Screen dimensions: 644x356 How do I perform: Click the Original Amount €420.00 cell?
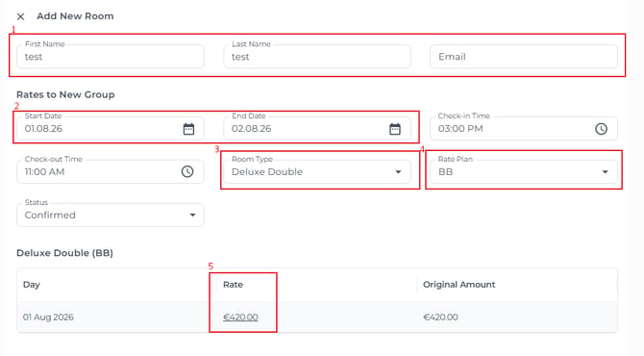[x=440, y=318]
